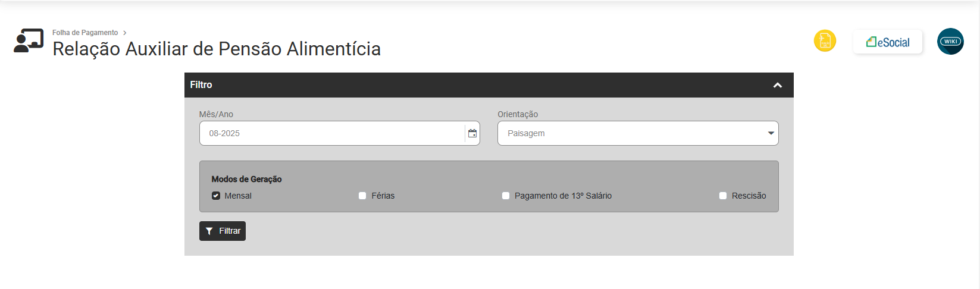Click the breadcrumb chevron after Folha de Pagamento
This screenshot has width=980, height=289.
(125, 33)
